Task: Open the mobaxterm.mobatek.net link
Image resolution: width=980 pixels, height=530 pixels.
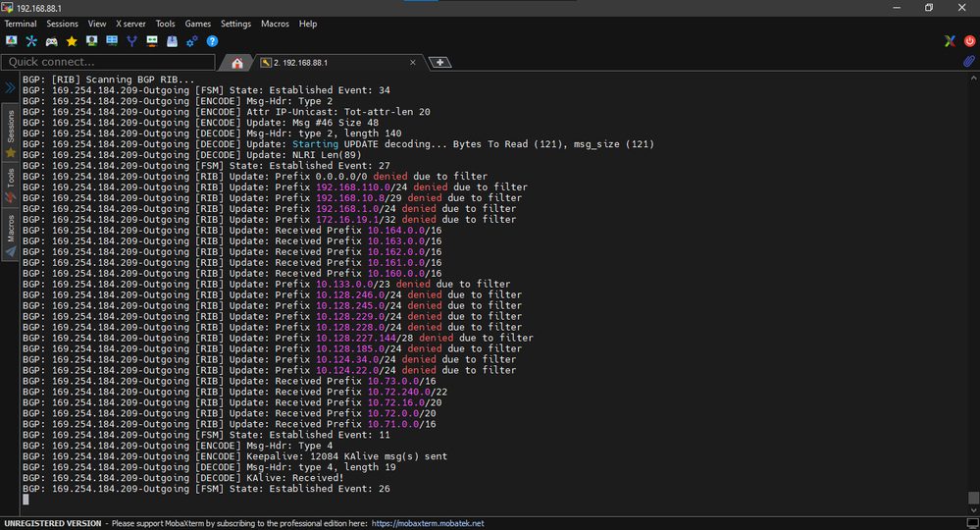Action: (x=427, y=524)
